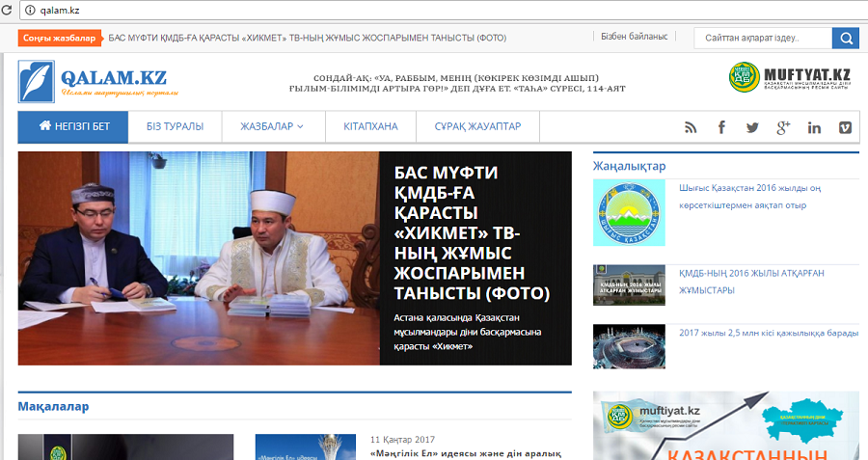
Task: Click the Бізбен байланыс link
Action: pyautogui.click(x=635, y=37)
